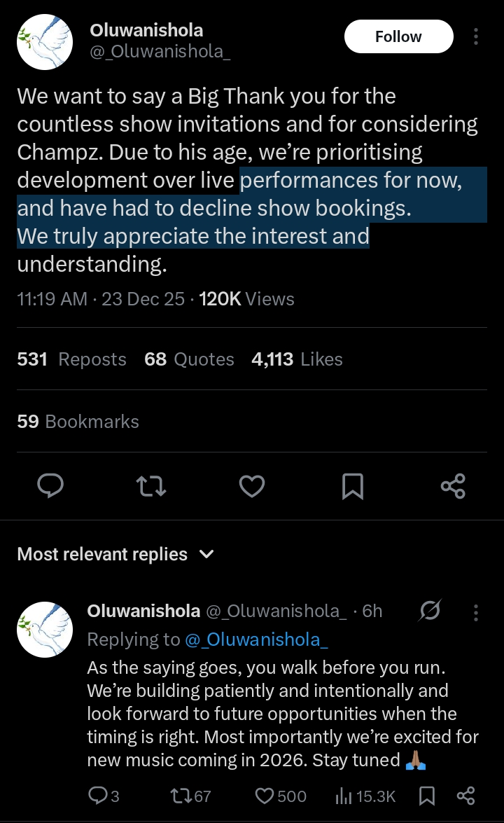Repost the main Oluwanishola post
504x823 pixels.
point(151,485)
